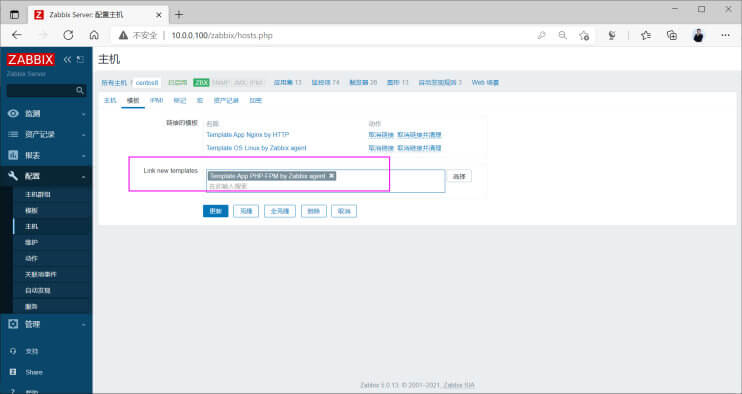Close the Zabbix Server browser tab
This screenshot has height=394, width=742.
pyautogui.click(x=159, y=15)
